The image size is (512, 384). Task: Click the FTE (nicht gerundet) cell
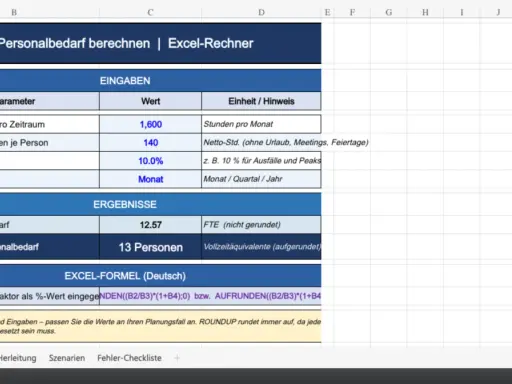(x=261, y=225)
